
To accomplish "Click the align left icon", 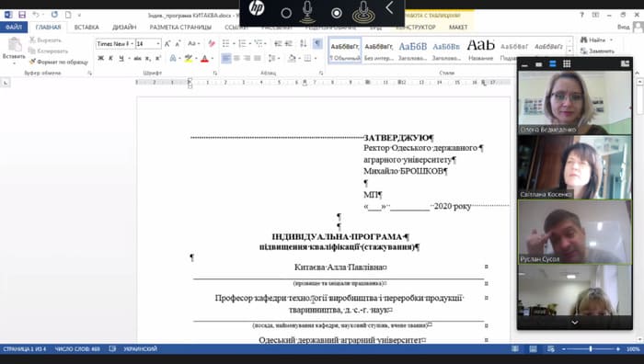I will click(x=226, y=59).
